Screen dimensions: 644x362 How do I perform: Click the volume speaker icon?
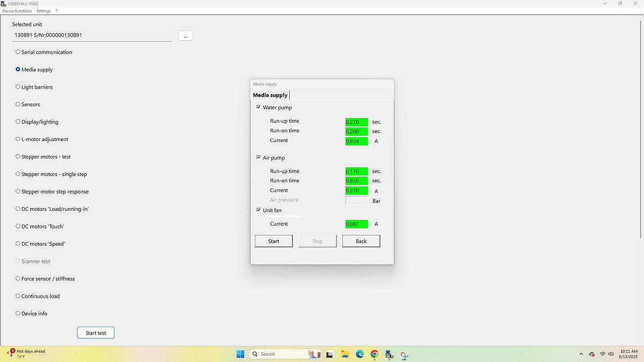click(611, 354)
